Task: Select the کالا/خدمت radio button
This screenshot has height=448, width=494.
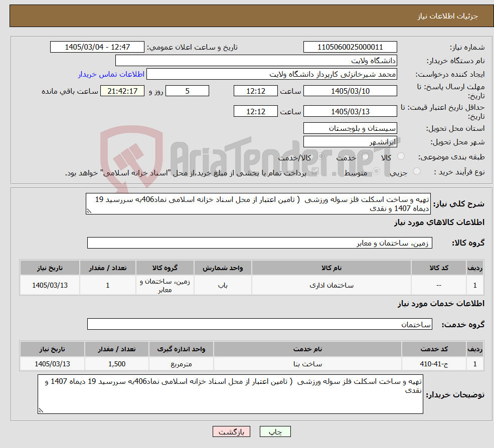Action: [320, 156]
